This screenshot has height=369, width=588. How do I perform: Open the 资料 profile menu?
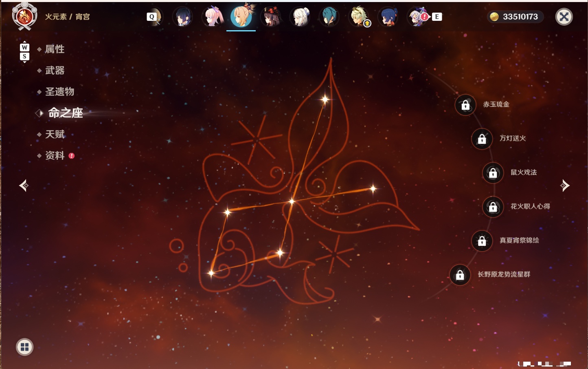pos(55,155)
